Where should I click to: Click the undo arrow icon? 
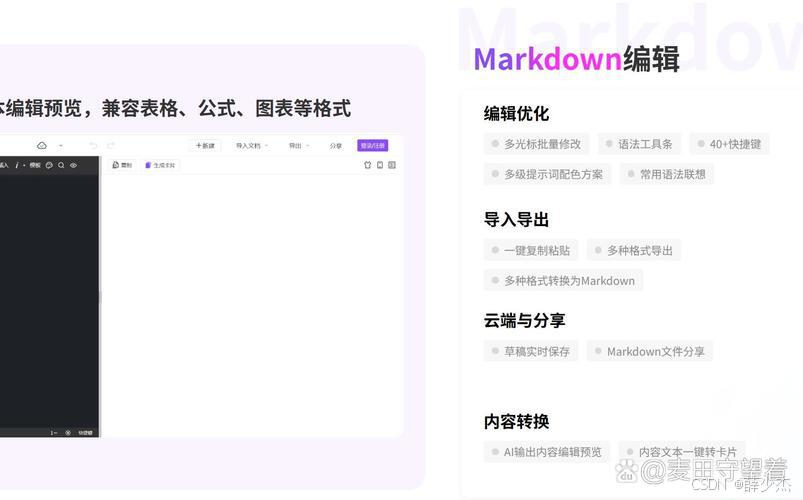click(x=93, y=145)
